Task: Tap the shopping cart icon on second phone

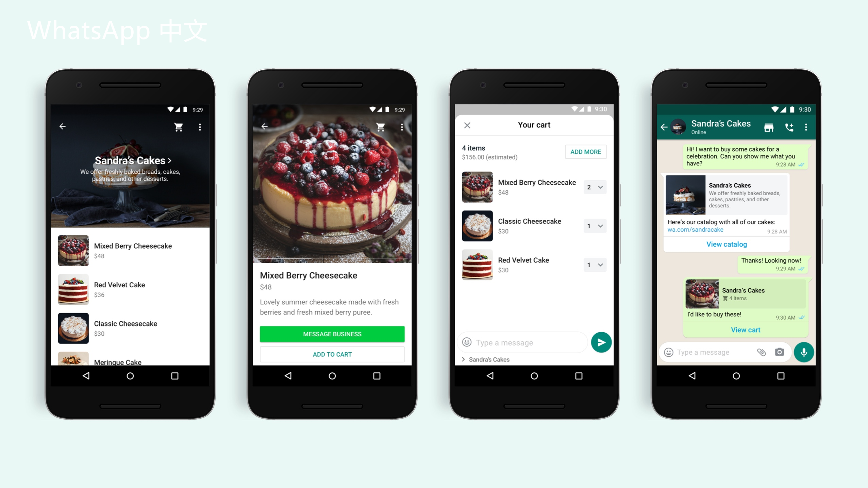Action: pyautogui.click(x=380, y=126)
